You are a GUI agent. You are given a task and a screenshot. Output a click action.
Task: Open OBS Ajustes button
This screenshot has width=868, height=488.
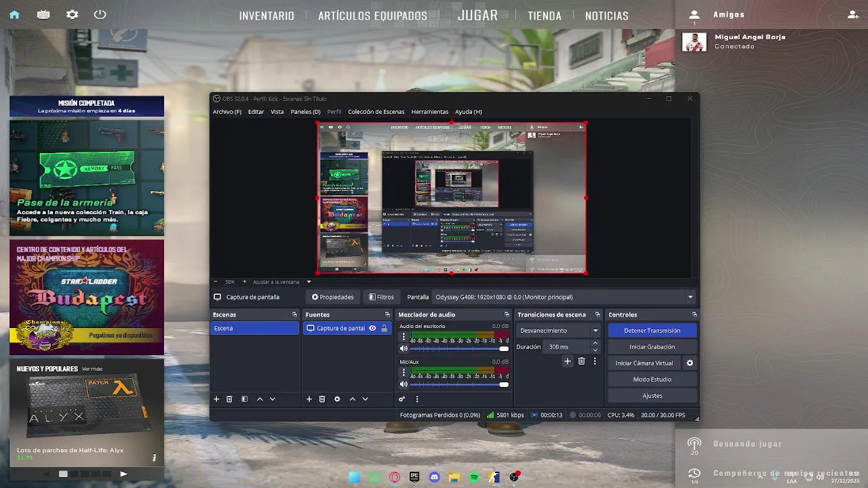tap(652, 396)
